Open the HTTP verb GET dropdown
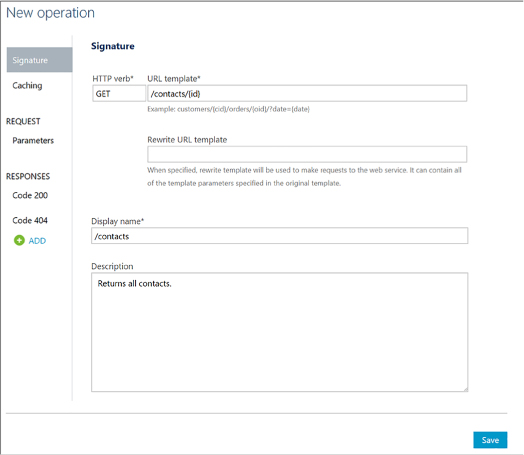The image size is (524, 455). (x=119, y=94)
